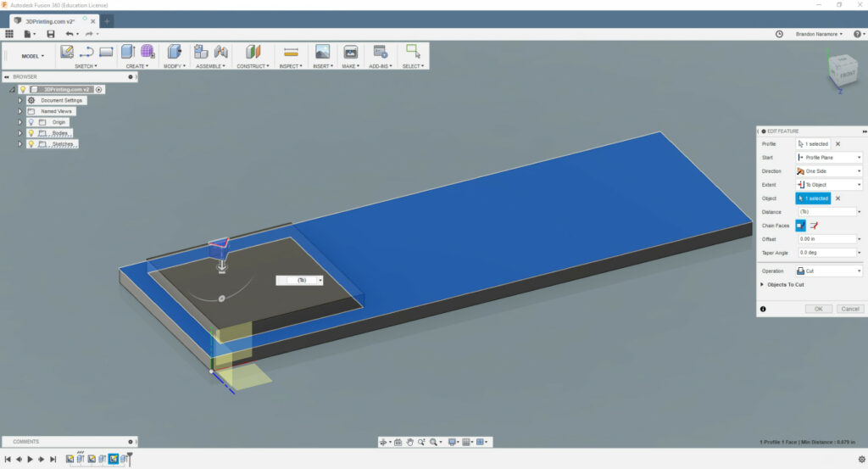Click the Pan hand icon
This screenshot has height=469, width=868.
[409, 442]
